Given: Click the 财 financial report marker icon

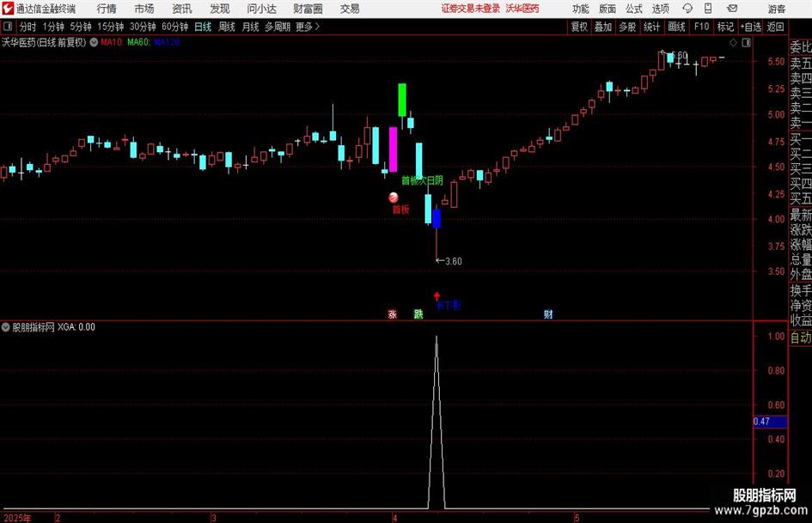Looking at the screenshot, I should coord(548,313).
